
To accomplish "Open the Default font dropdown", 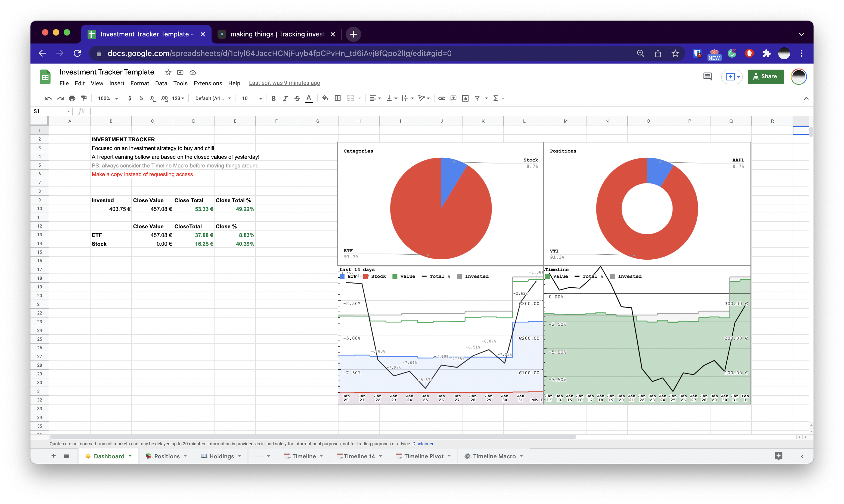I will point(213,98).
